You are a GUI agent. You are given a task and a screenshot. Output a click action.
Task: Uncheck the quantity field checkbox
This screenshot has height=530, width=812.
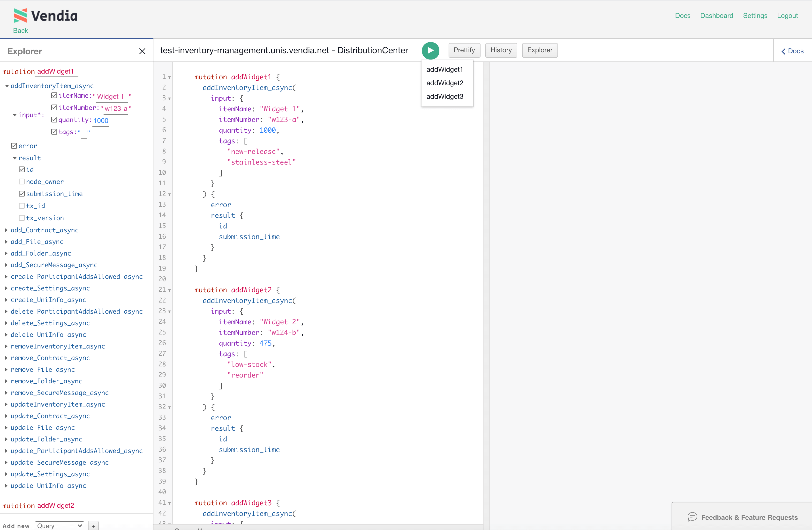54,120
